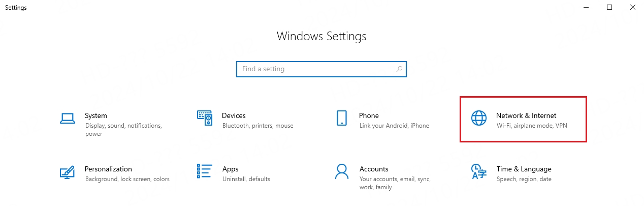Click the Network & Internet globe icon
Screen dimensions: 644x206
[x=478, y=118]
